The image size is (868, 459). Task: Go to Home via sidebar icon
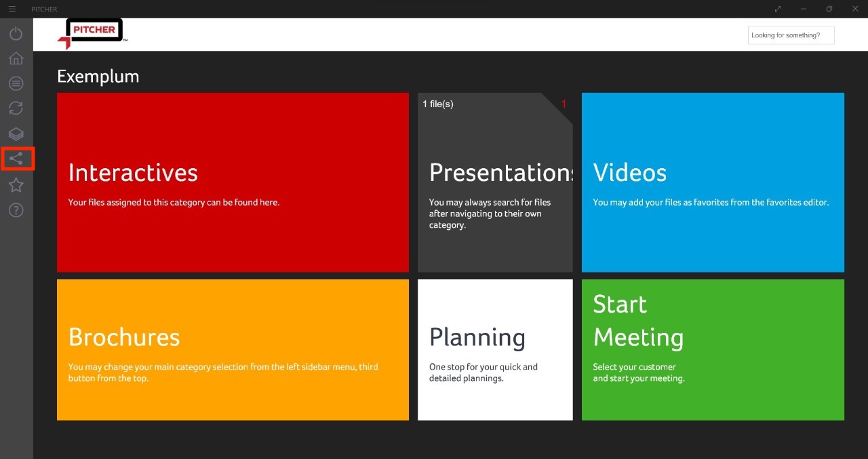coord(16,58)
